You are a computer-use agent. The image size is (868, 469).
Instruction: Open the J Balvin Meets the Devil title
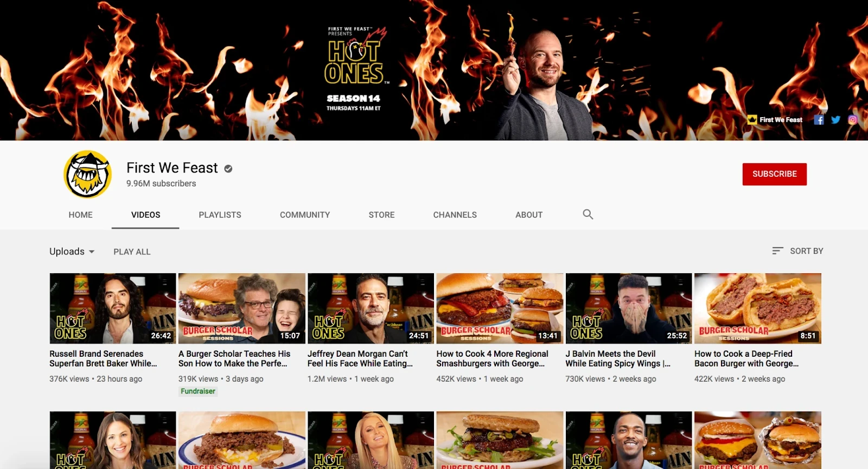[x=617, y=358]
